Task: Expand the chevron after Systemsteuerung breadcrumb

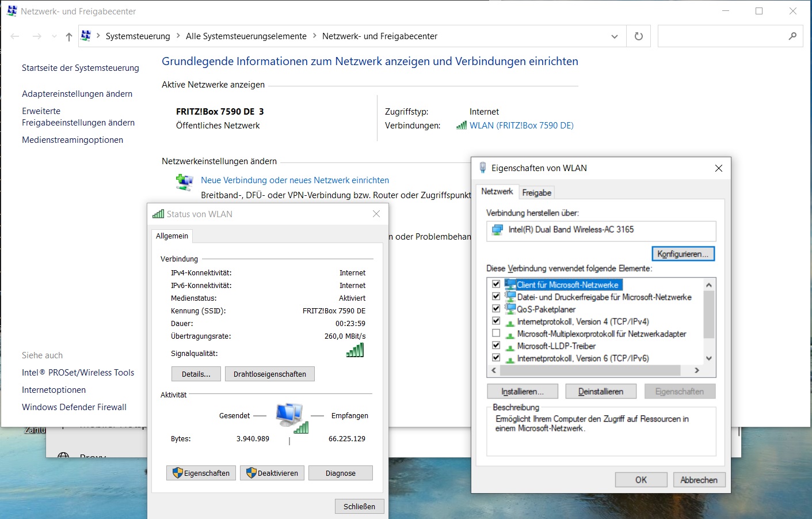Action: [178, 36]
